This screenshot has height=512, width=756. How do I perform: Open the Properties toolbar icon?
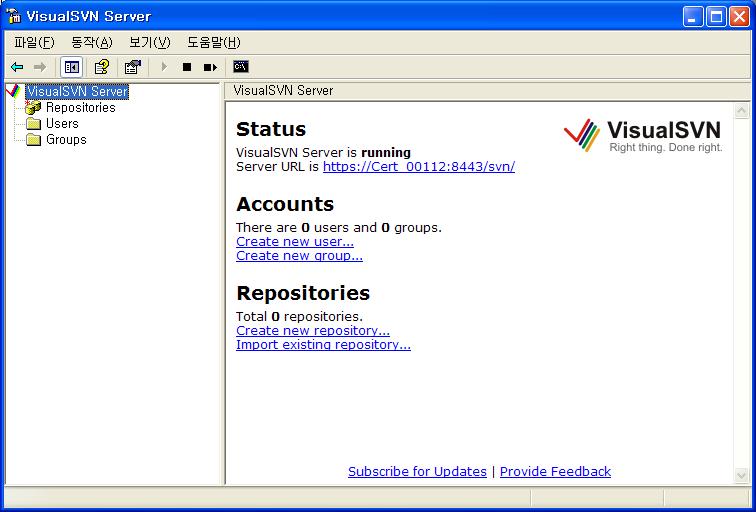133,67
